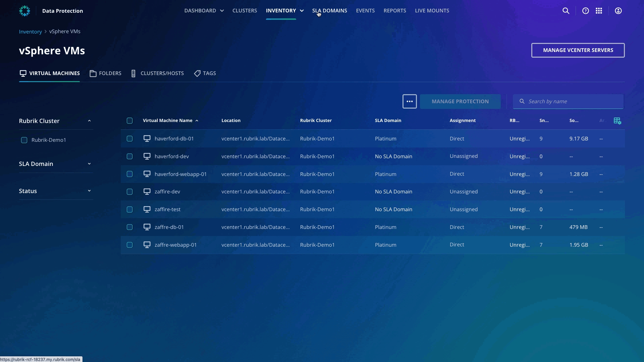This screenshot has width=644, height=362.
Task: Go to SLA Domains menu
Action: point(329,11)
